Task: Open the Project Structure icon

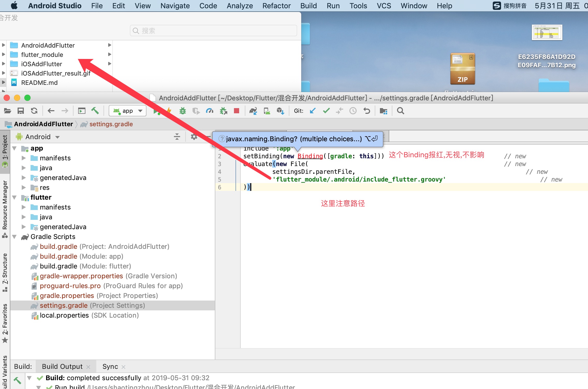Action: pos(384,111)
